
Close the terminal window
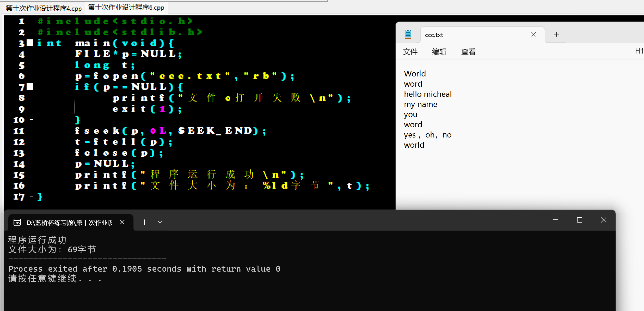tap(604, 220)
